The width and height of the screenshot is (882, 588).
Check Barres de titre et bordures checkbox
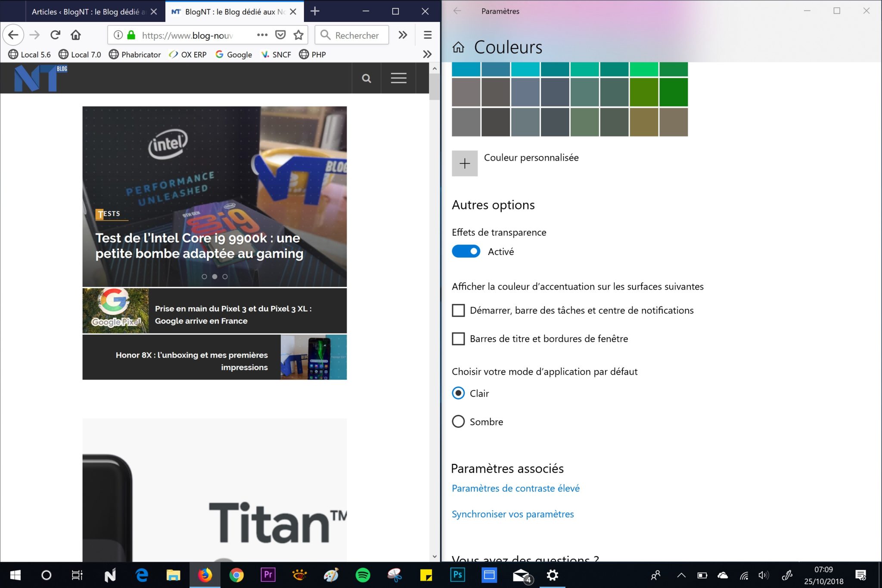tap(458, 339)
